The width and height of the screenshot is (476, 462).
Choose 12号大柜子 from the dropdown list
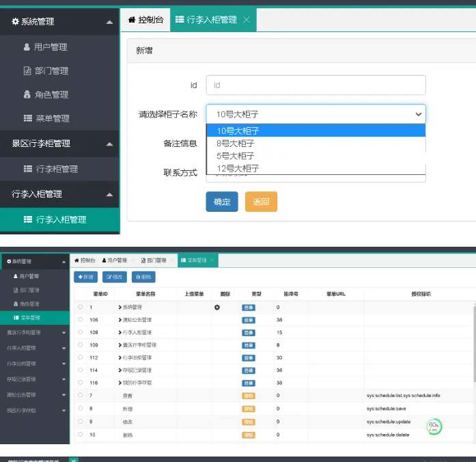(x=316, y=168)
